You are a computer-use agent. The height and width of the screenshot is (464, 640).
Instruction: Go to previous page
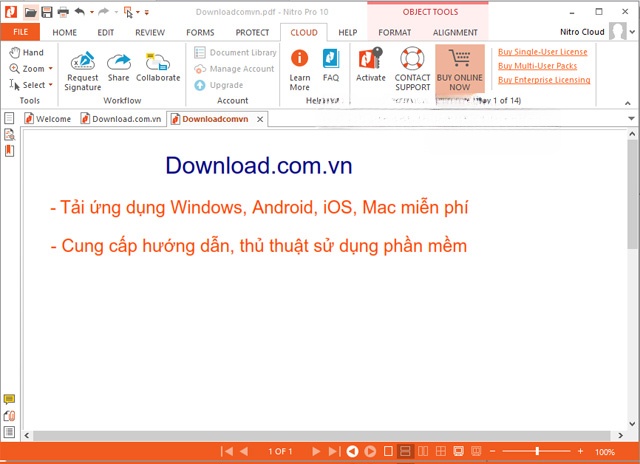(x=244, y=451)
